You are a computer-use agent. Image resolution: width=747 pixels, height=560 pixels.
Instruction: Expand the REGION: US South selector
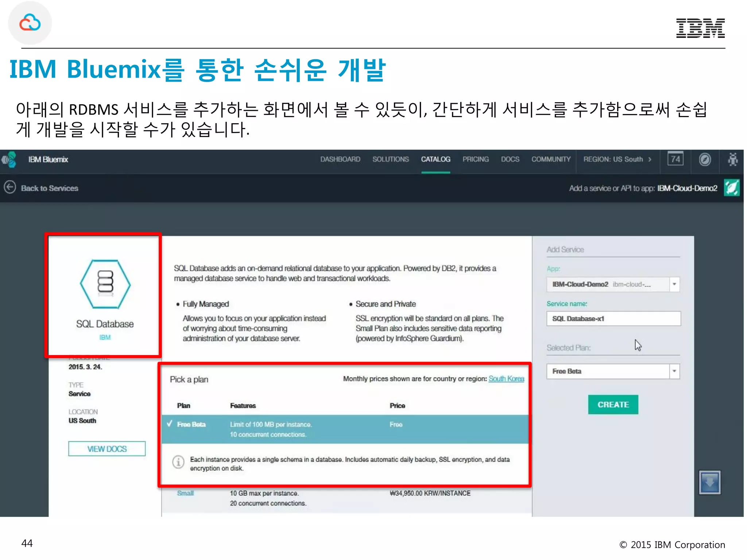point(617,159)
